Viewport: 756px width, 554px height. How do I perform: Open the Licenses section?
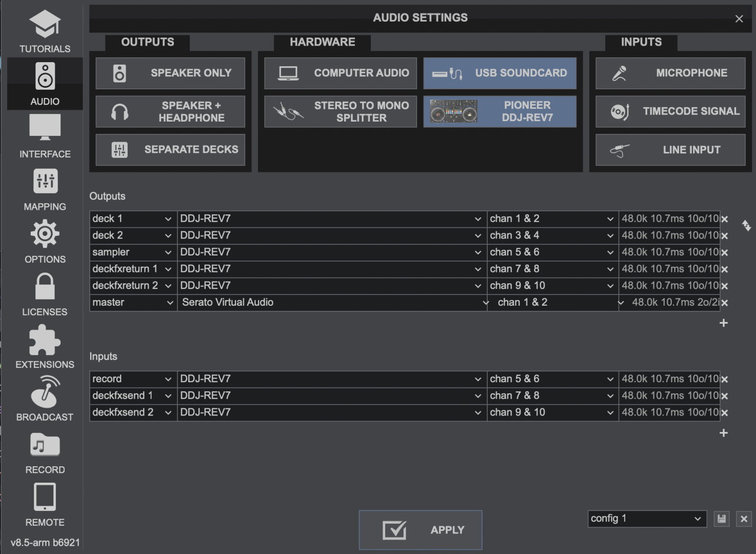pyautogui.click(x=45, y=294)
